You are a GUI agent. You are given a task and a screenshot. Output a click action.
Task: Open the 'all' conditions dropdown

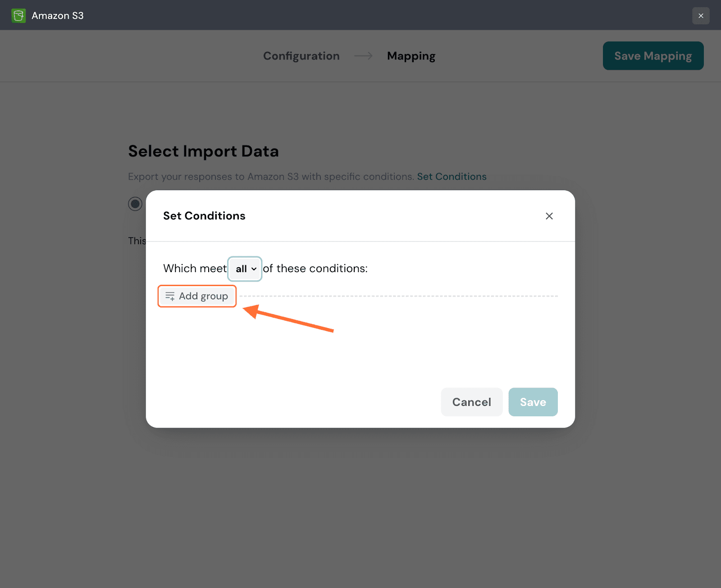coord(245,269)
